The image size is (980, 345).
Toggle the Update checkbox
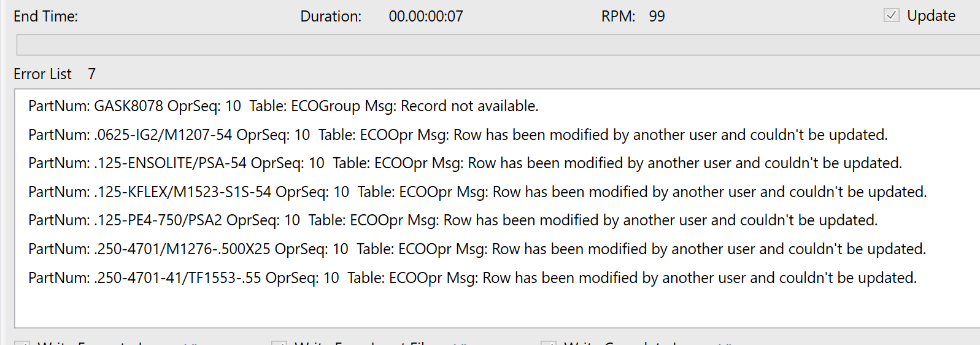pos(891,15)
